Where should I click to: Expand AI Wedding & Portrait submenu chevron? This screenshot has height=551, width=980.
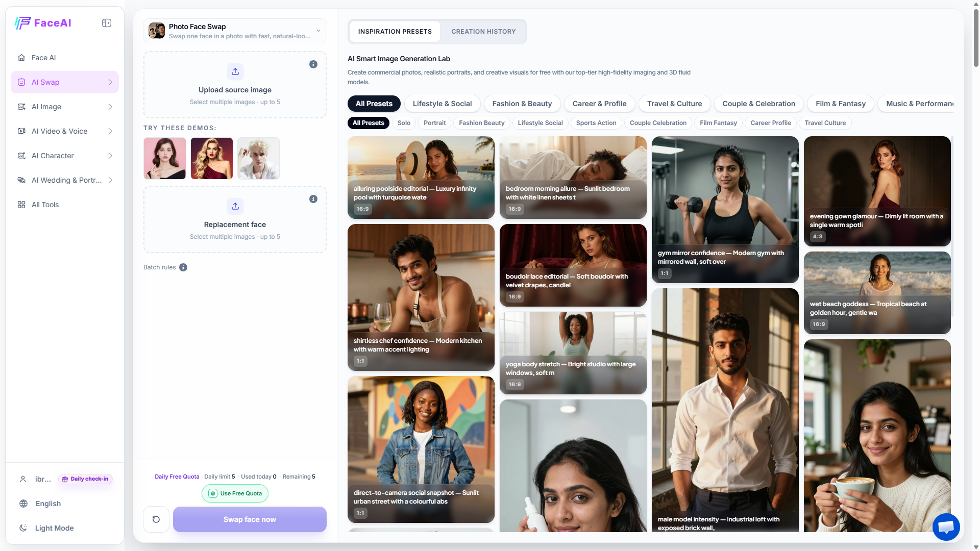(110, 180)
